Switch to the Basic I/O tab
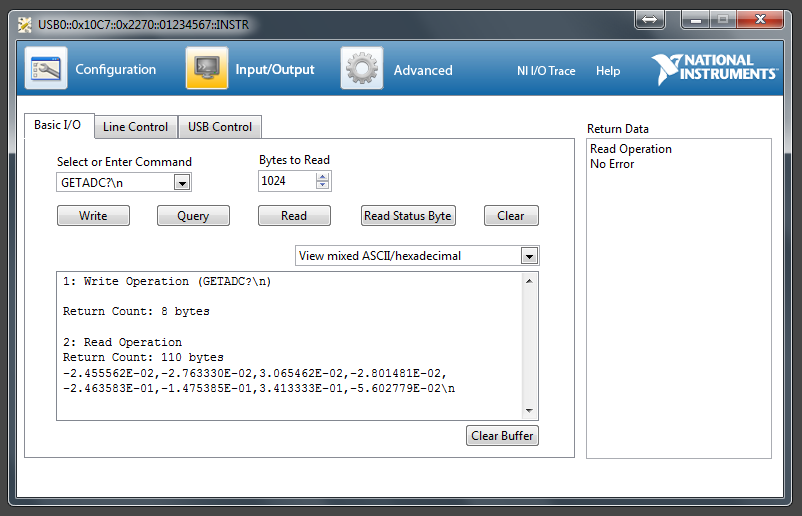 coord(59,125)
